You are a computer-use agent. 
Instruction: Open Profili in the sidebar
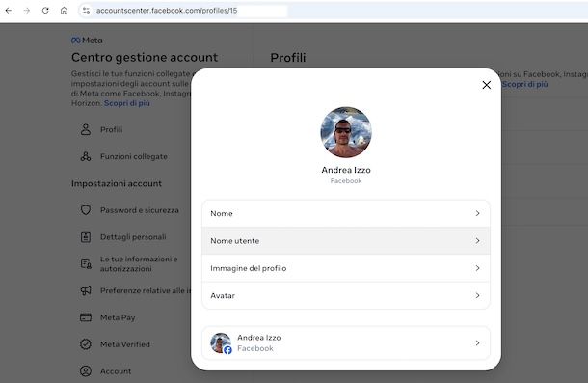tap(112, 129)
